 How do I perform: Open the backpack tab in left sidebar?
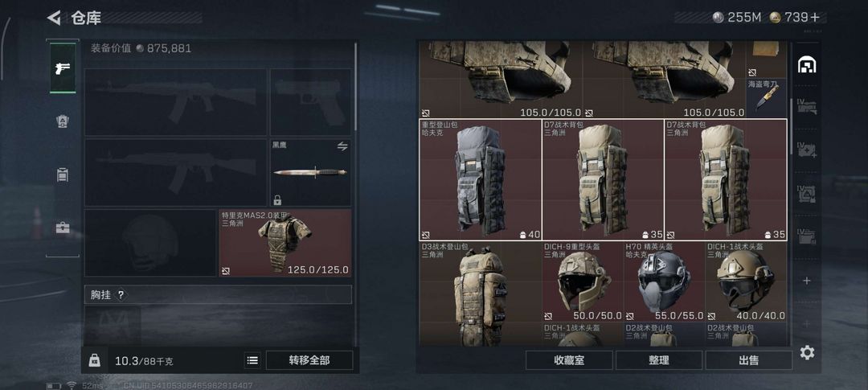click(x=63, y=174)
